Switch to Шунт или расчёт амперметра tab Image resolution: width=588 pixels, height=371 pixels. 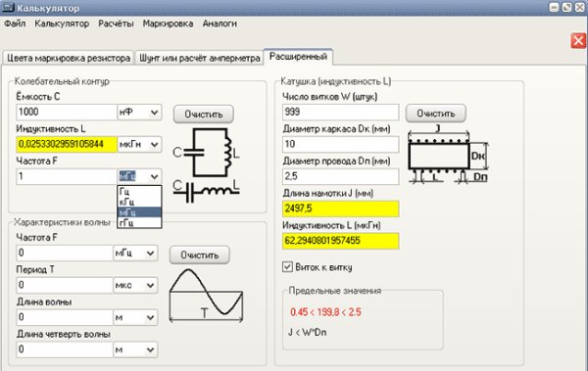click(199, 58)
